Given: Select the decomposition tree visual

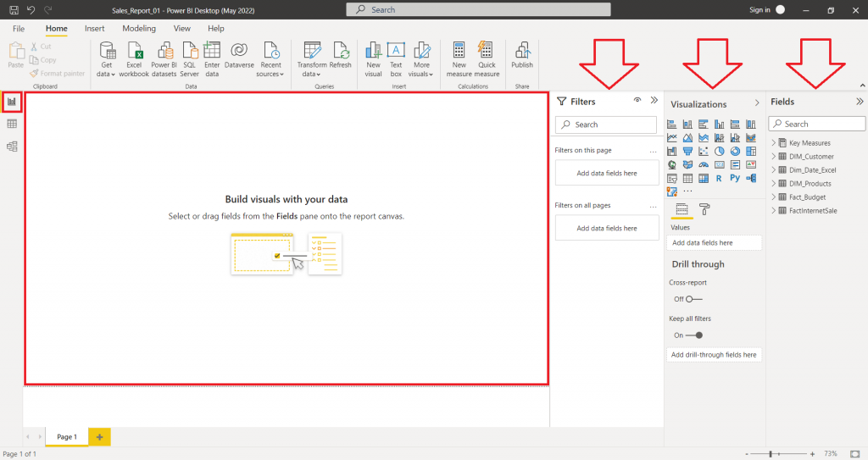Looking at the screenshot, I should coord(751,178).
